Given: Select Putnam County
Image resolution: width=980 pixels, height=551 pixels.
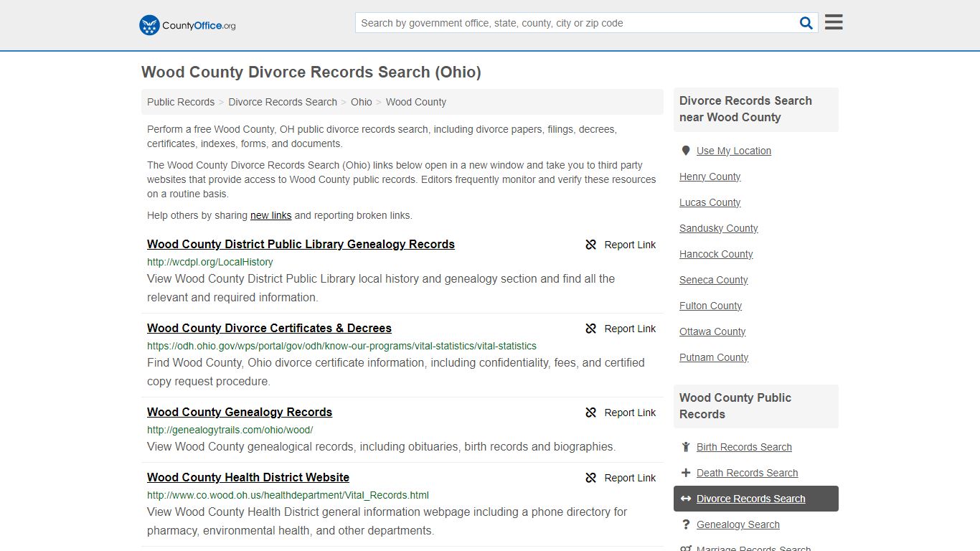Looking at the screenshot, I should point(714,357).
